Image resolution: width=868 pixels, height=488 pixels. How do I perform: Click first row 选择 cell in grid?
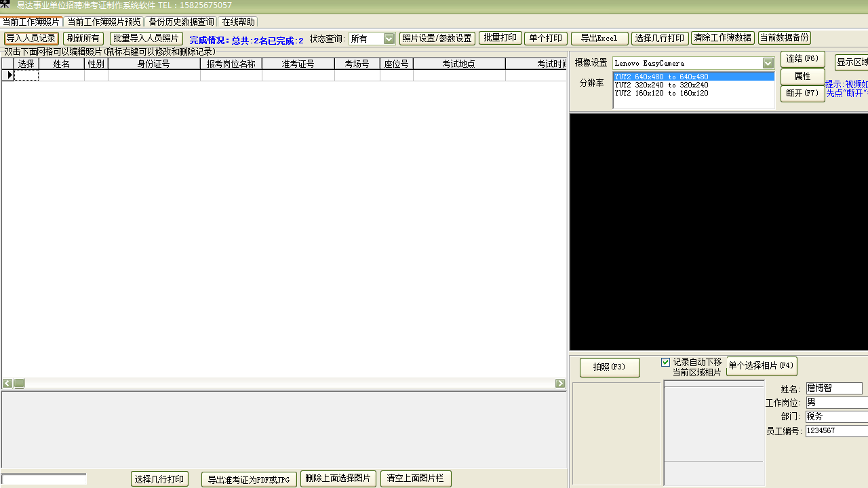26,75
